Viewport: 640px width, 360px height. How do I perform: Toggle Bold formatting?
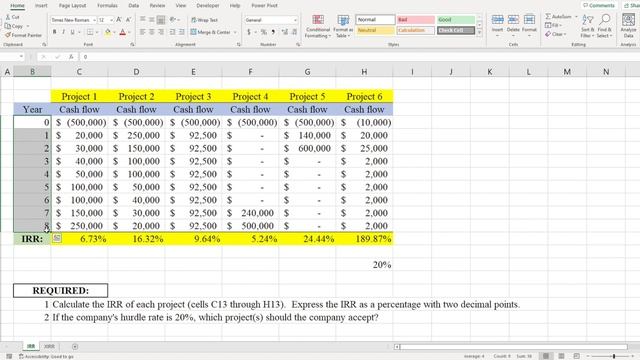pyautogui.click(x=55, y=32)
